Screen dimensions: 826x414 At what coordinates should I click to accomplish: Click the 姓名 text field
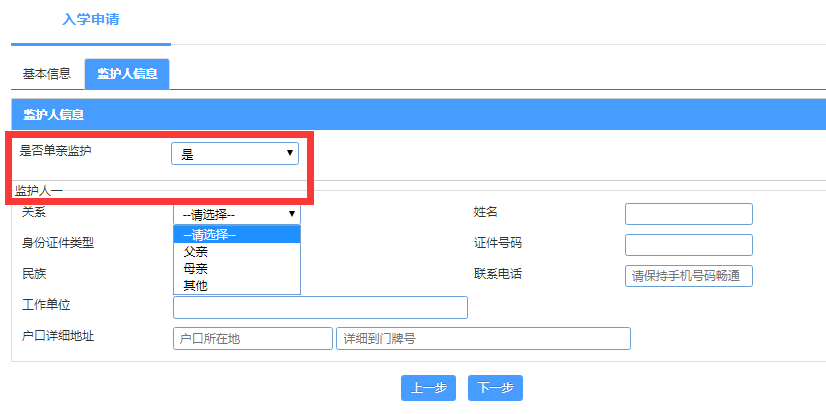tap(688, 214)
